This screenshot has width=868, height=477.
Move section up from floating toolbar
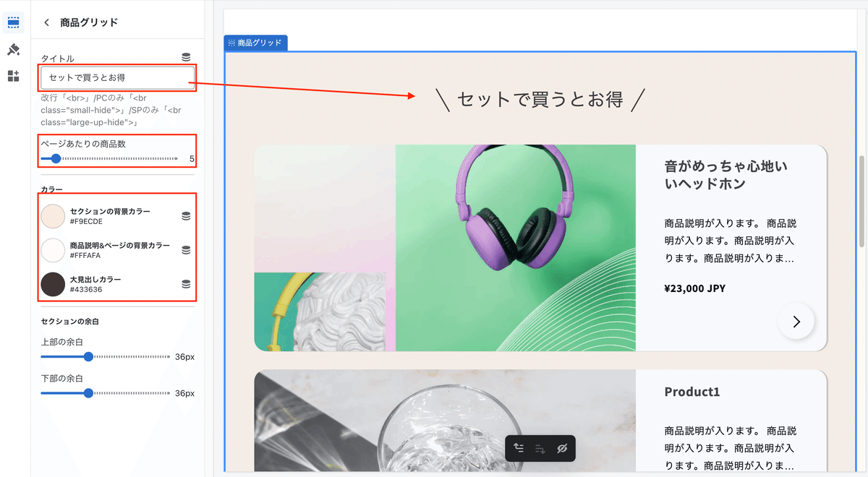coord(519,448)
